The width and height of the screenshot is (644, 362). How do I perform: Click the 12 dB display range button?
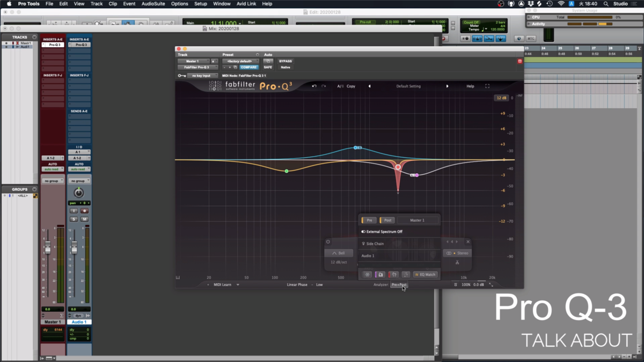tap(501, 98)
